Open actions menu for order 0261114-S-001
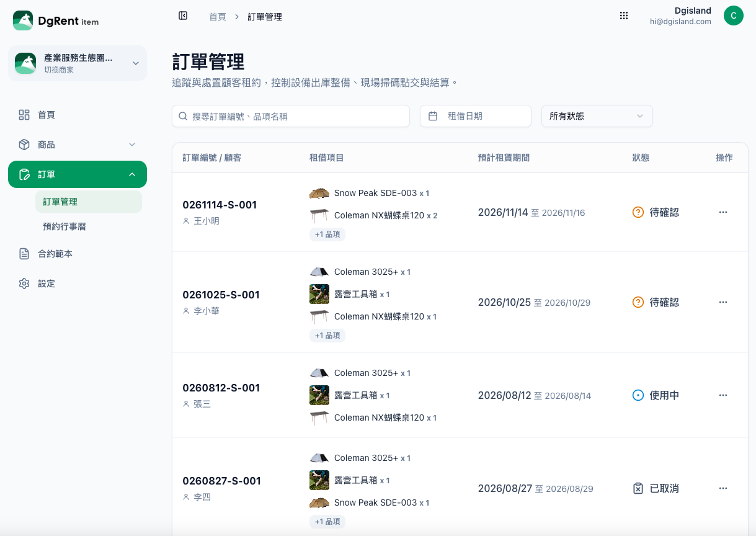This screenshot has height=536, width=756. coord(723,212)
